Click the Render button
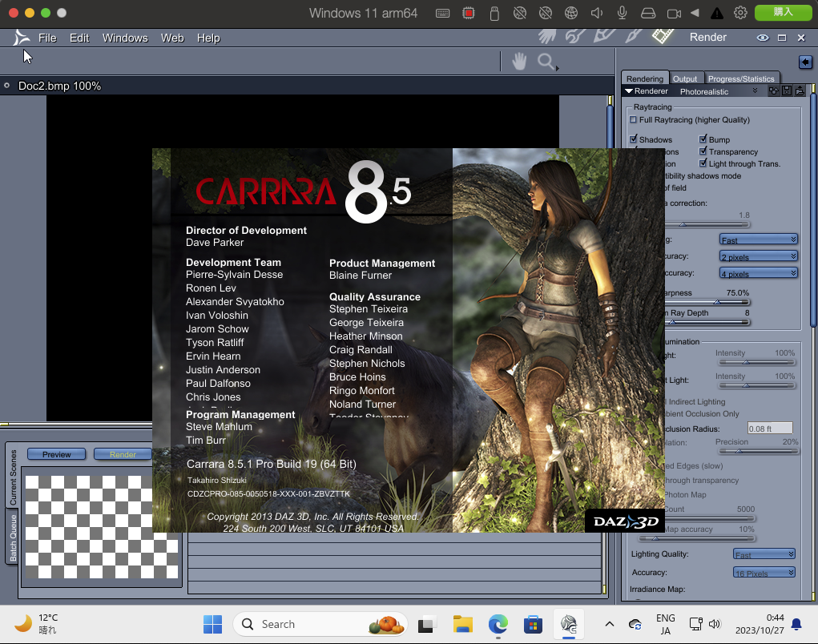Viewport: 818px width, 644px height. (x=123, y=454)
